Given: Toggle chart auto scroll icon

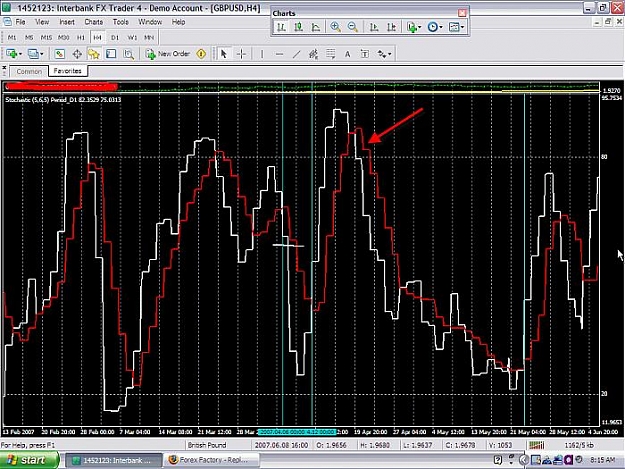Looking at the screenshot, I should tap(374, 27).
